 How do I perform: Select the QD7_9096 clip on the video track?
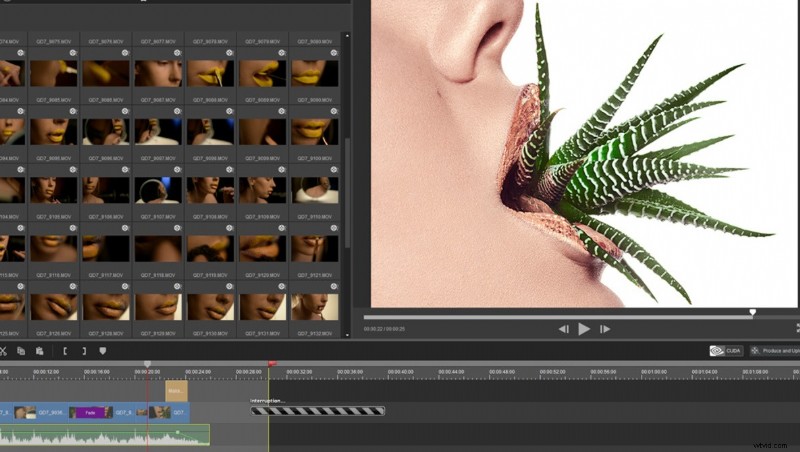(x=42, y=412)
